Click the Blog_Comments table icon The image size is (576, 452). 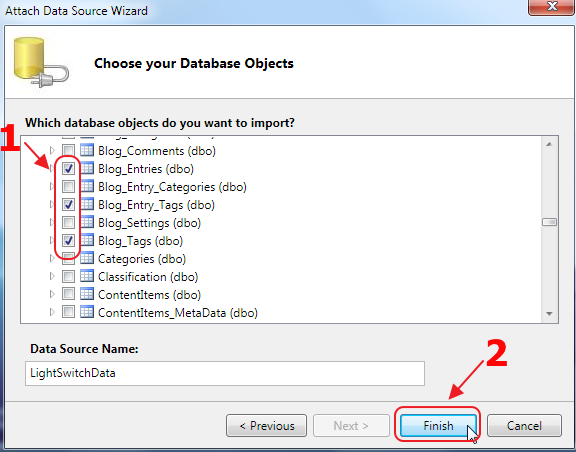[87, 150]
